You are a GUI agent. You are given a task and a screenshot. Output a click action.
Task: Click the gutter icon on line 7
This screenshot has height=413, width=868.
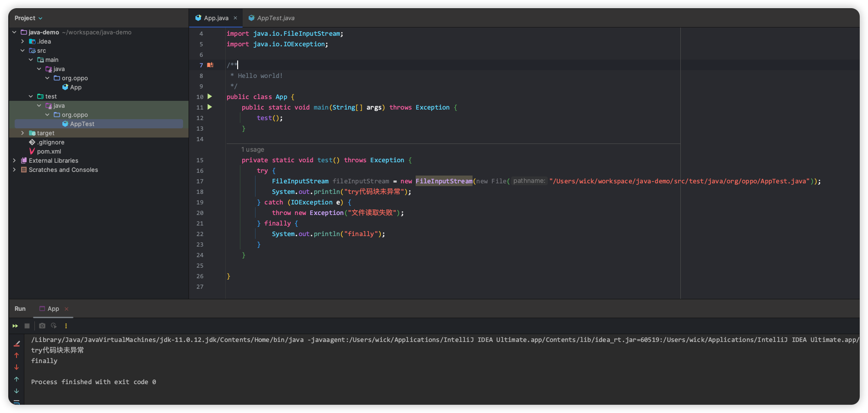click(x=210, y=65)
